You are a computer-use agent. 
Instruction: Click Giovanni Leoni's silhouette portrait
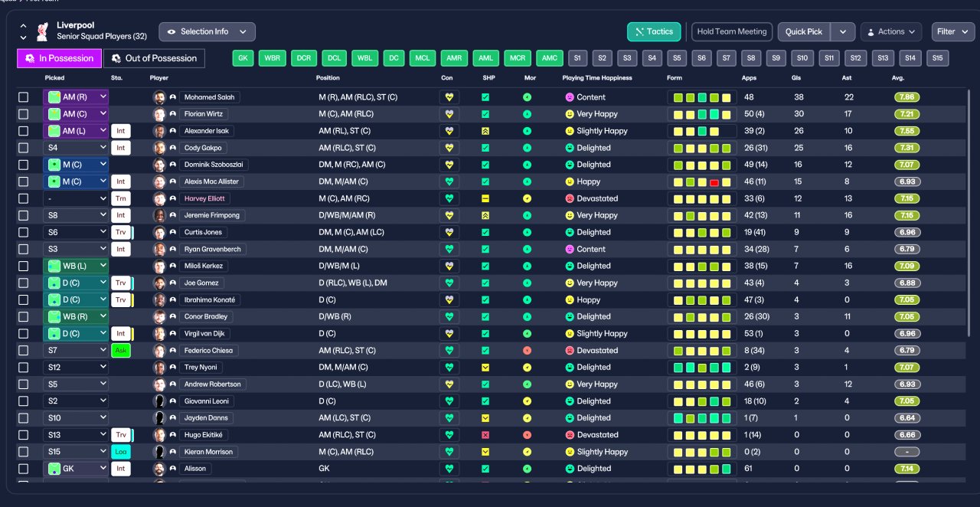click(x=159, y=401)
